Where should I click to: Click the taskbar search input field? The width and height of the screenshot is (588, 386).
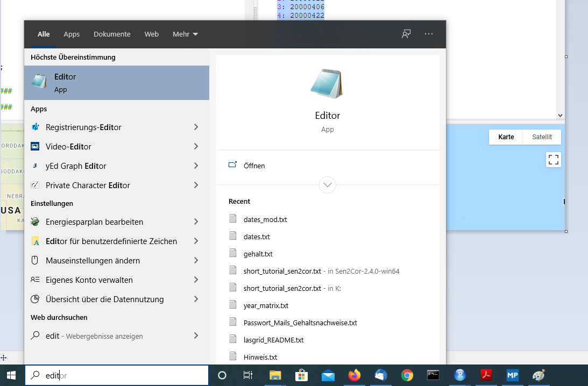point(117,375)
